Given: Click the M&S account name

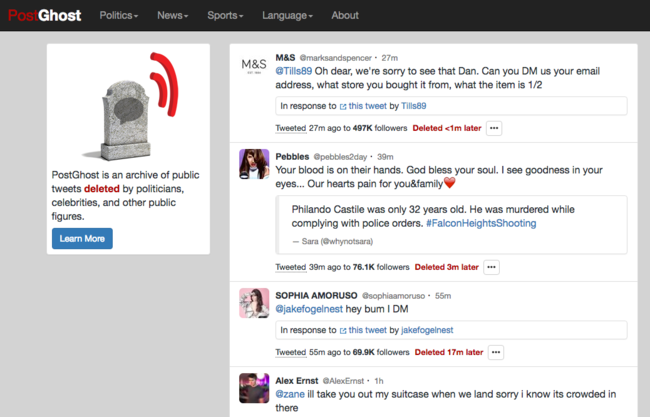Looking at the screenshot, I should [x=285, y=58].
